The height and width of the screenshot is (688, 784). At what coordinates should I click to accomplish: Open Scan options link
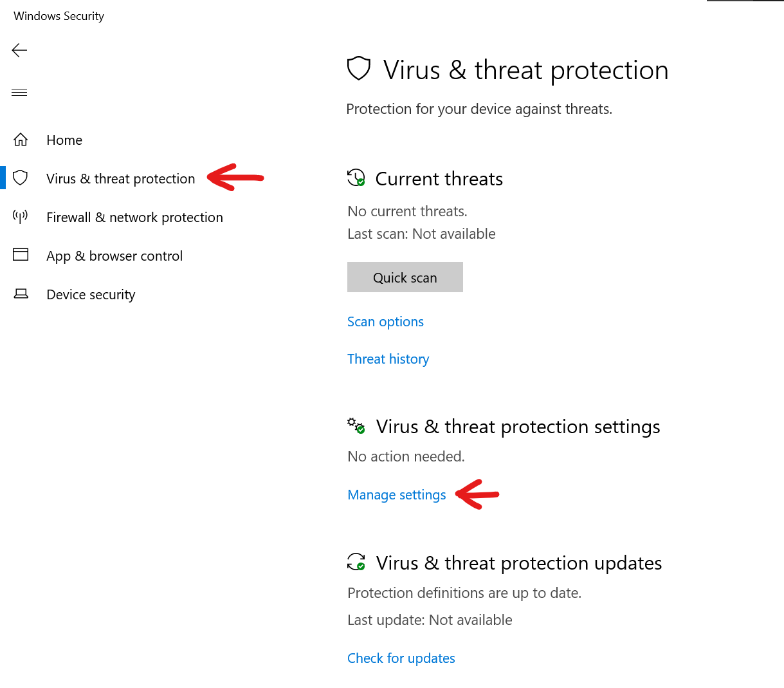[385, 322]
